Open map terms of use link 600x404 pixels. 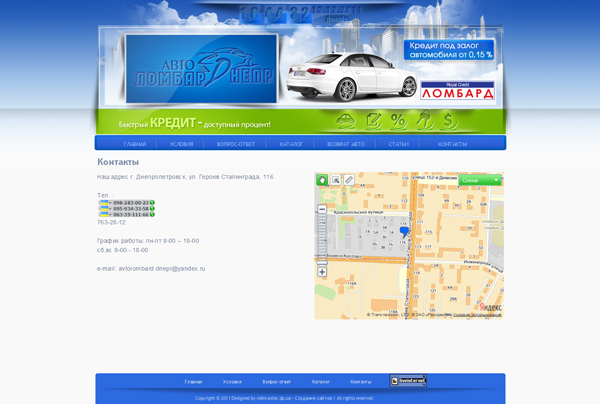pyautogui.click(x=477, y=315)
